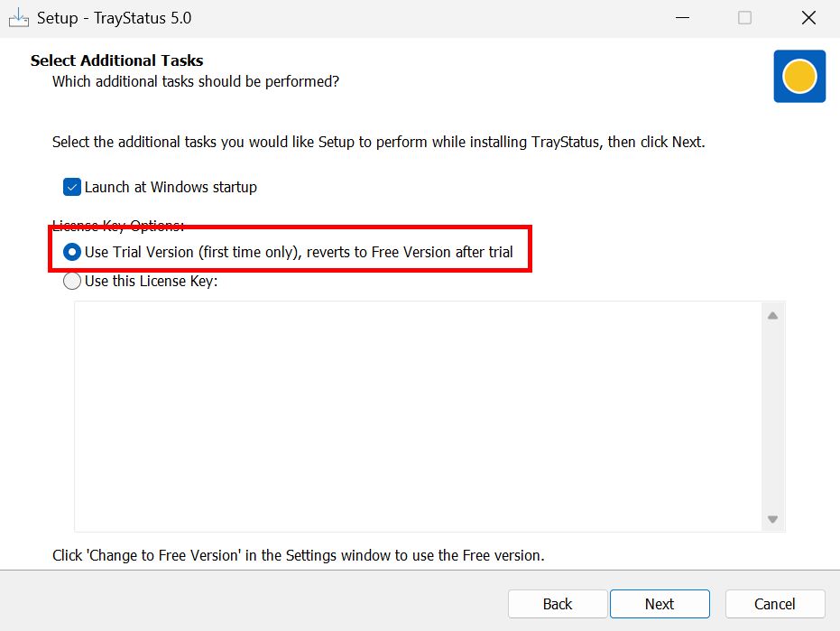Click the setup installer icon in title bar
This screenshot has width=840, height=631.
point(19,18)
